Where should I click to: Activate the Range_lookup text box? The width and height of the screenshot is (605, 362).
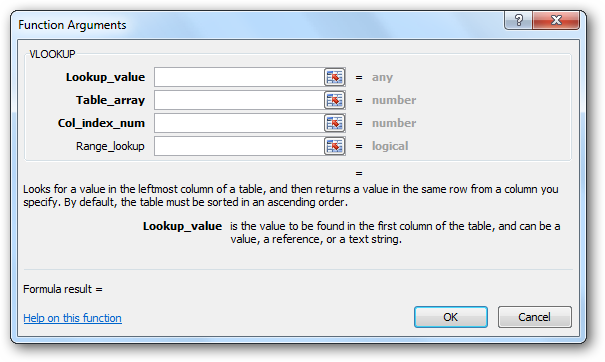point(239,146)
